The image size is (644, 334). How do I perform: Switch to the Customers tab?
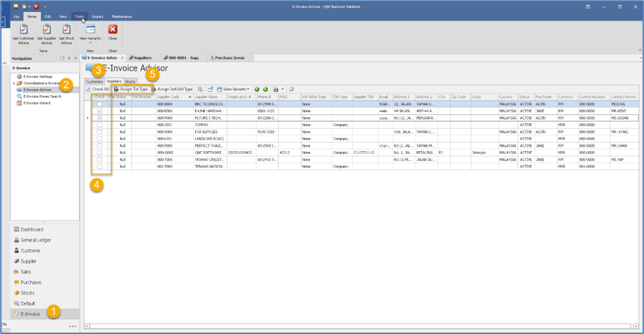(x=94, y=81)
